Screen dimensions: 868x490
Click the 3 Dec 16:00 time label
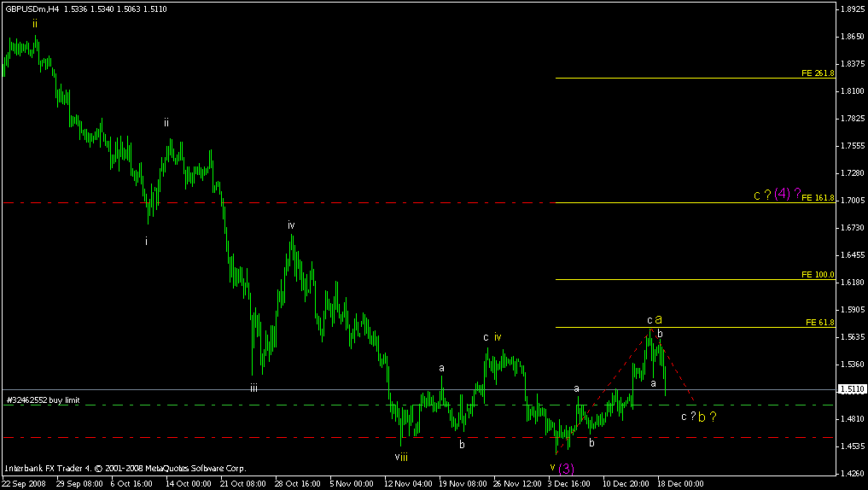(x=568, y=483)
